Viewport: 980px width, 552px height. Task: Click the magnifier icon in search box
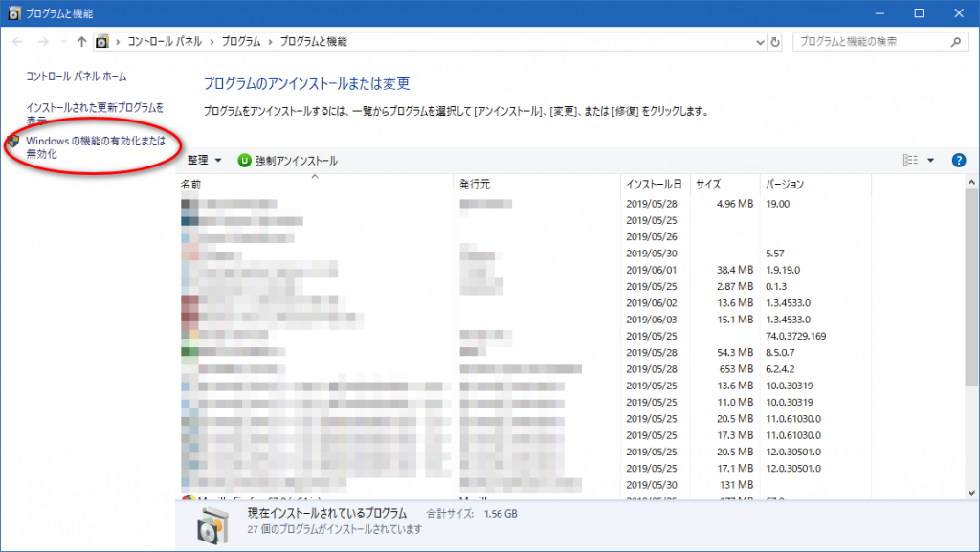coord(954,42)
